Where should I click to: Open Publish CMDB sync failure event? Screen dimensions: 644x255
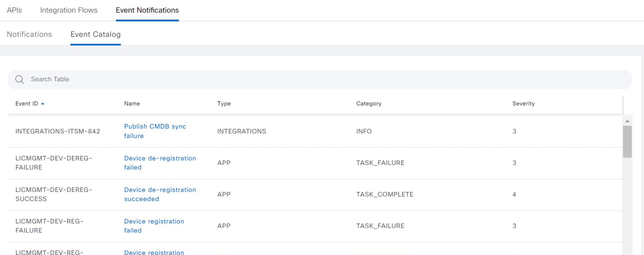(x=155, y=131)
